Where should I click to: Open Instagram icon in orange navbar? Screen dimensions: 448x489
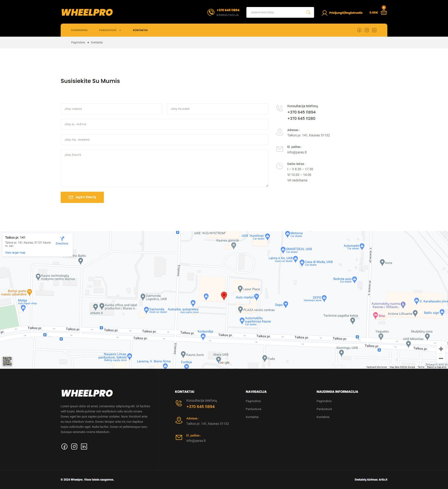pyautogui.click(x=367, y=30)
